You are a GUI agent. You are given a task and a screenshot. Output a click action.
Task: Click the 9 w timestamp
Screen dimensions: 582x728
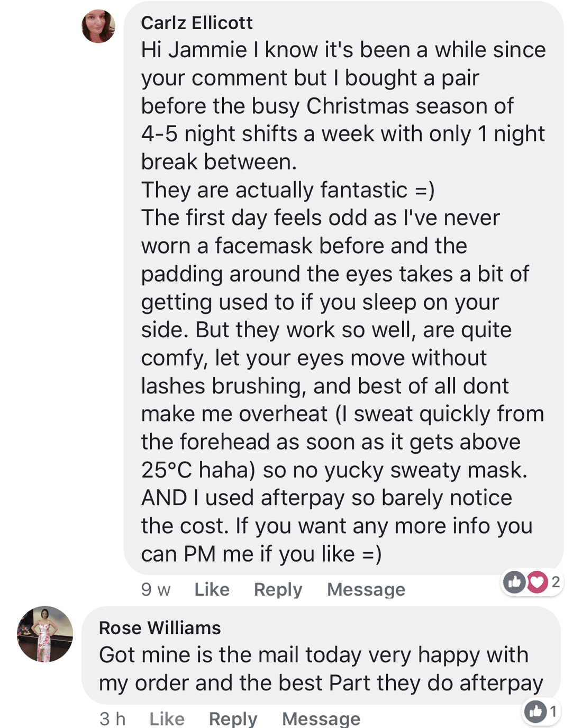tap(156, 589)
